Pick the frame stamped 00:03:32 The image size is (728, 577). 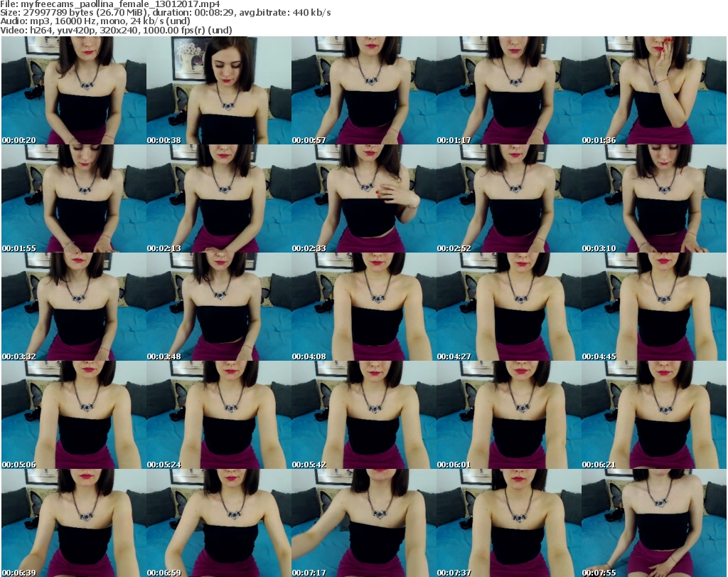[x=74, y=307]
